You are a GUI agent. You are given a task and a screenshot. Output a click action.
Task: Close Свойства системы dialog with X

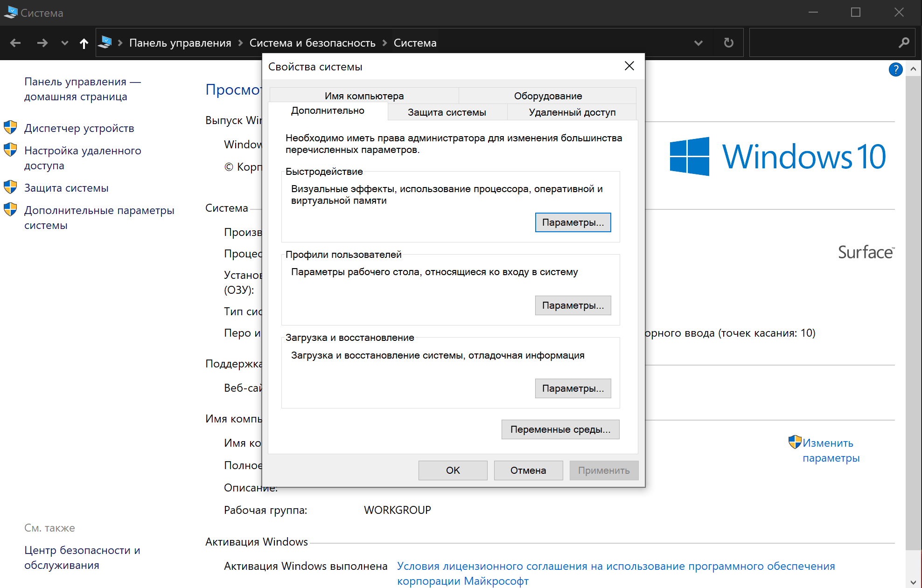629,66
